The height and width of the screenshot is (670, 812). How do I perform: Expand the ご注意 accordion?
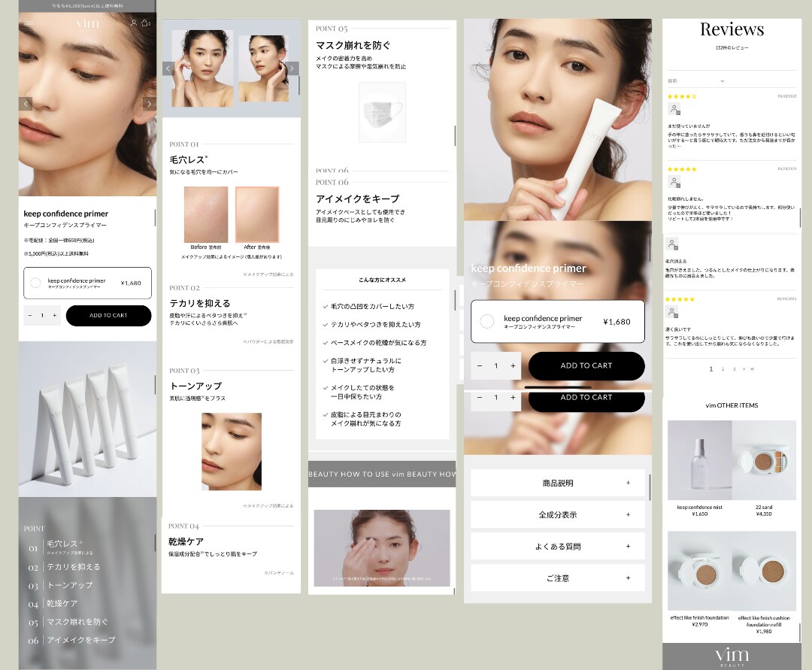[x=558, y=578]
